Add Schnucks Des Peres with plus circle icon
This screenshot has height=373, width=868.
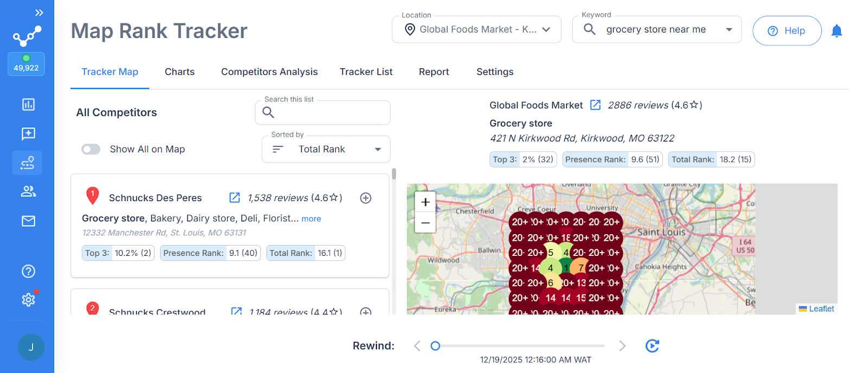366,198
